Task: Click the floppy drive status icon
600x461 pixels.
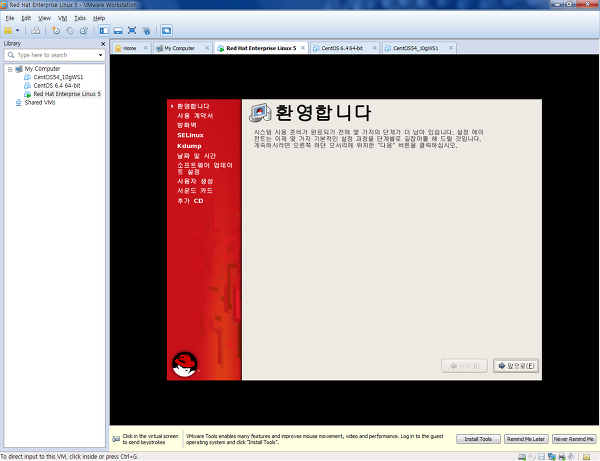Action: [541, 457]
